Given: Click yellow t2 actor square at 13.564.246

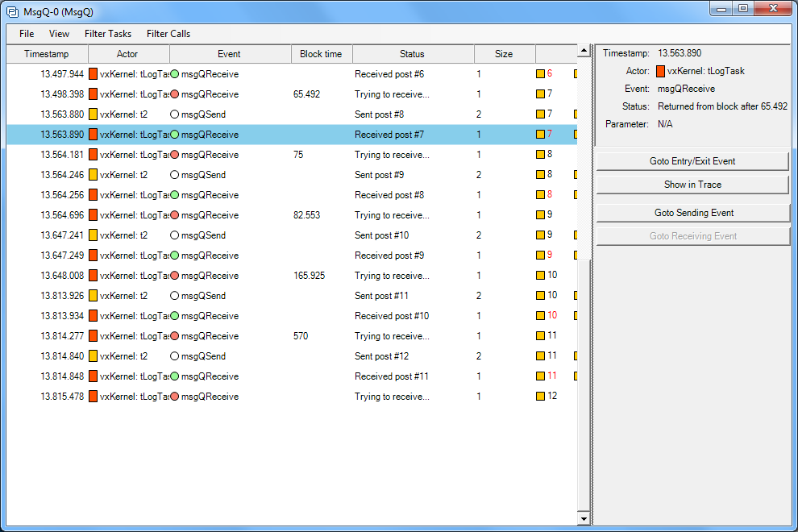Looking at the screenshot, I should 93,175.
